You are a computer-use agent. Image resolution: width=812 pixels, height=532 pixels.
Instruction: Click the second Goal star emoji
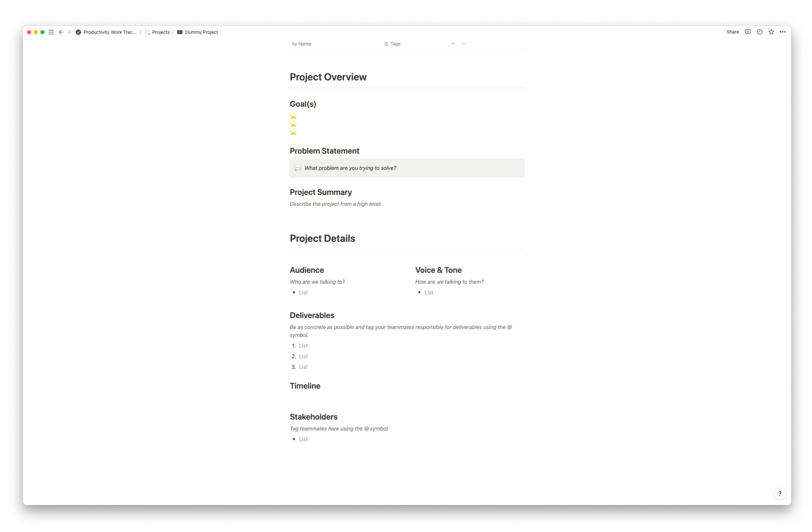pos(293,124)
